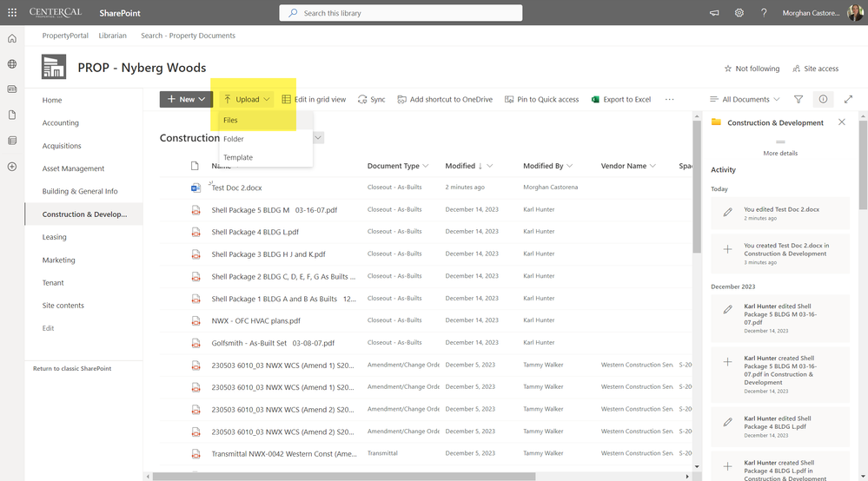Click the file type column header icon

pyautogui.click(x=195, y=166)
